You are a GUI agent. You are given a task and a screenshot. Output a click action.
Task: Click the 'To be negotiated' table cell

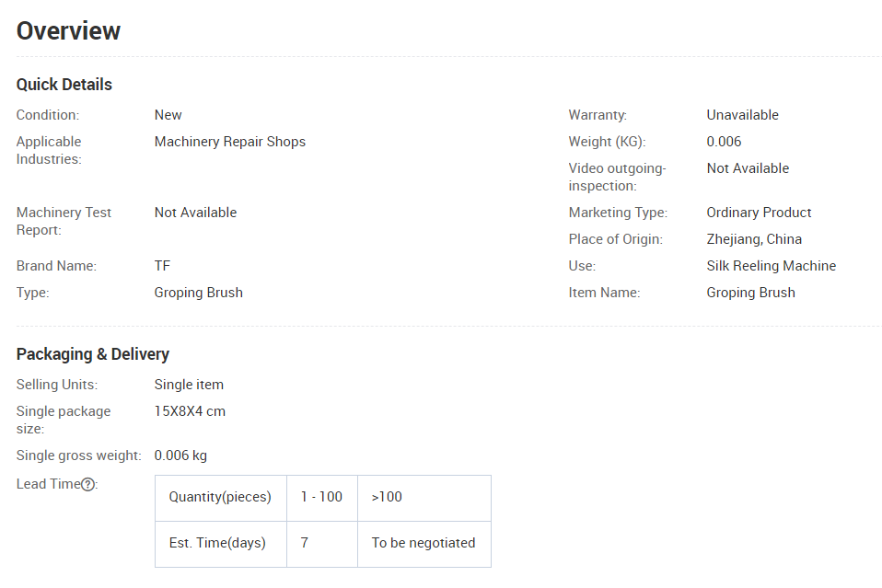tap(424, 544)
